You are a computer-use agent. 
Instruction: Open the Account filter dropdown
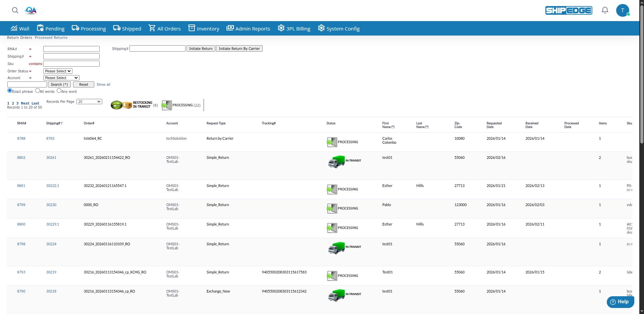click(61, 78)
